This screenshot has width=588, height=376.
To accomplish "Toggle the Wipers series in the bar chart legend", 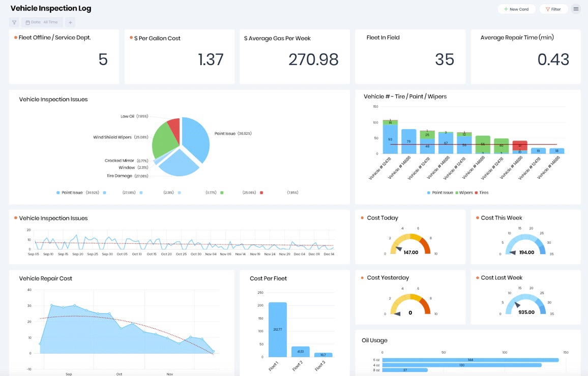I will tap(466, 193).
